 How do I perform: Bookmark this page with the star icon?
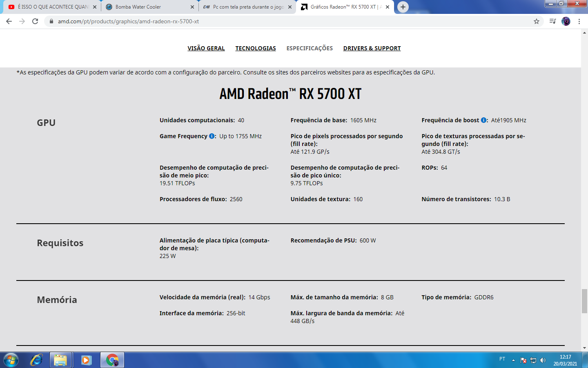coord(537,21)
